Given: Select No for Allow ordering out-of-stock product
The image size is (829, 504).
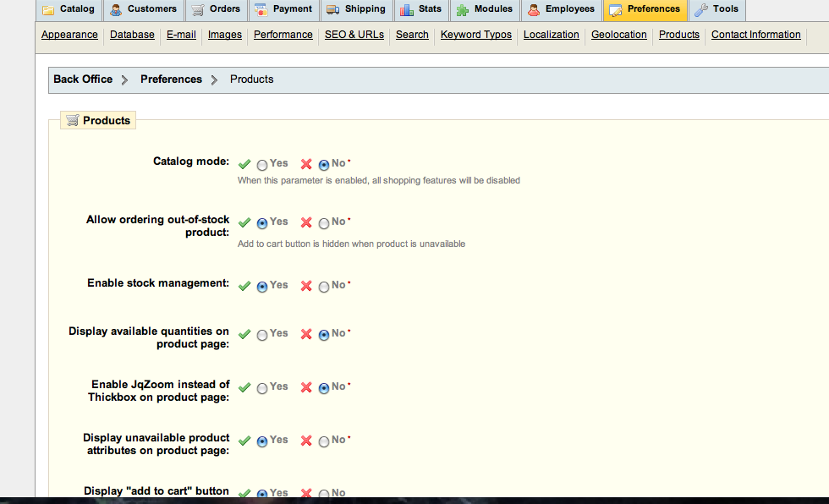Looking at the screenshot, I should pyautogui.click(x=324, y=223).
